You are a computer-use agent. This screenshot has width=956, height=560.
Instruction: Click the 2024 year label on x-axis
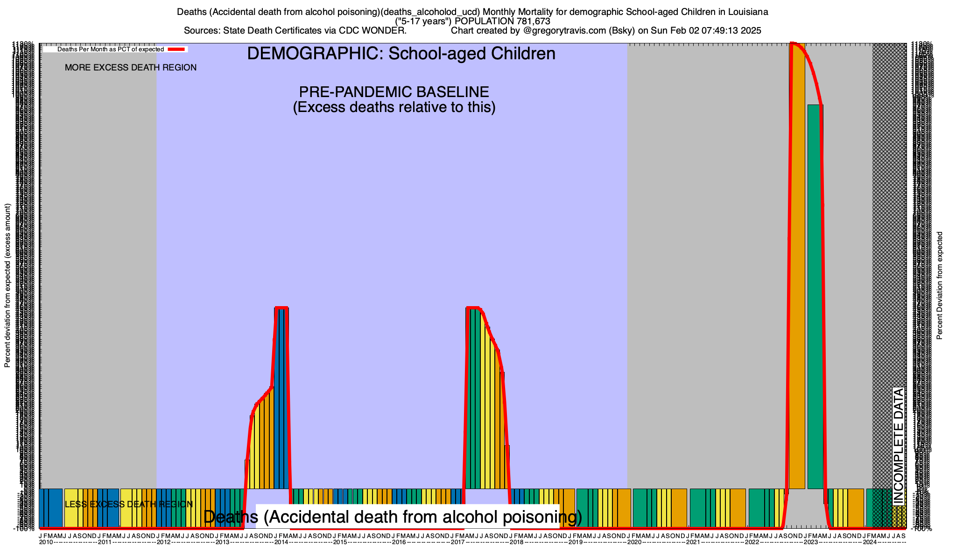869,542
